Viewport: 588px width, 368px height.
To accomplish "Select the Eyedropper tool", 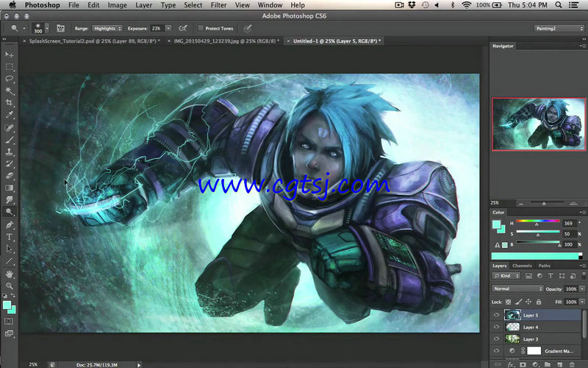I will click(x=9, y=115).
